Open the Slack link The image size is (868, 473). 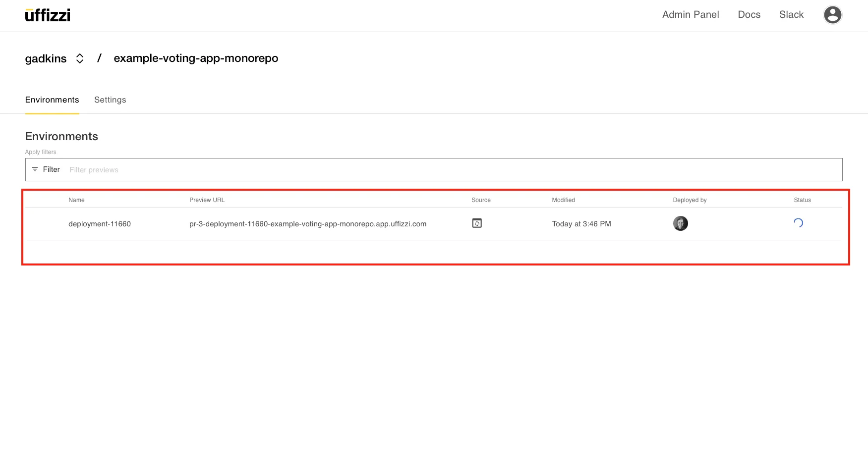point(791,15)
